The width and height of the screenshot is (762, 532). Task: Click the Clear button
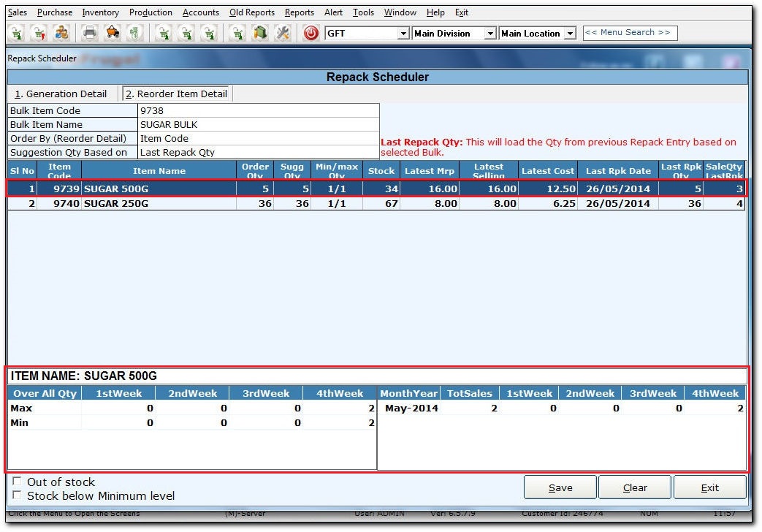(x=634, y=487)
